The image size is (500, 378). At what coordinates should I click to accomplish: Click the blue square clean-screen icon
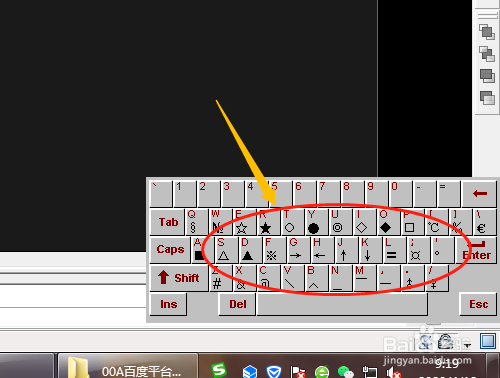(x=488, y=341)
